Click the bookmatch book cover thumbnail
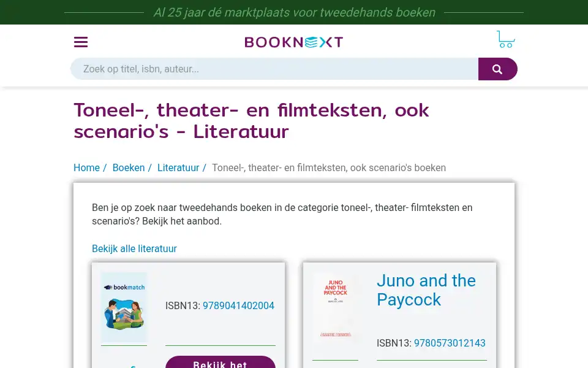This screenshot has width=588, height=368. pyautogui.click(x=124, y=307)
